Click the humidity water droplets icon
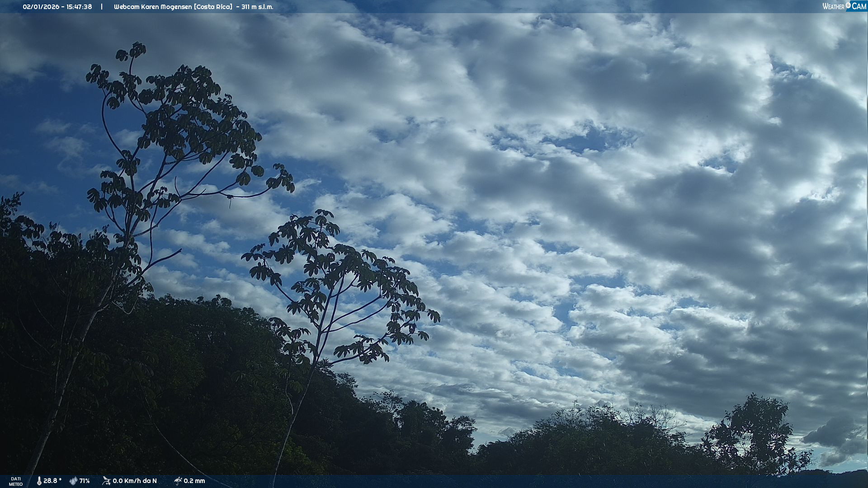 tap(73, 481)
